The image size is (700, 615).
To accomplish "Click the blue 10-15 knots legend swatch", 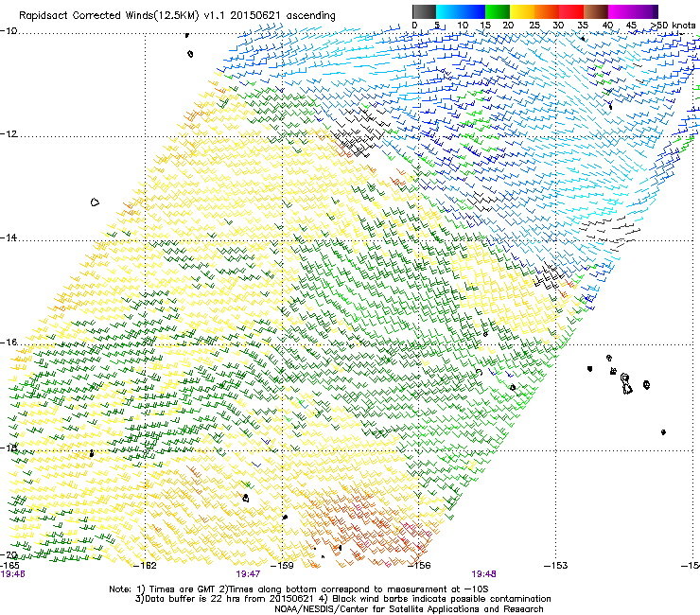I will click(x=473, y=11).
